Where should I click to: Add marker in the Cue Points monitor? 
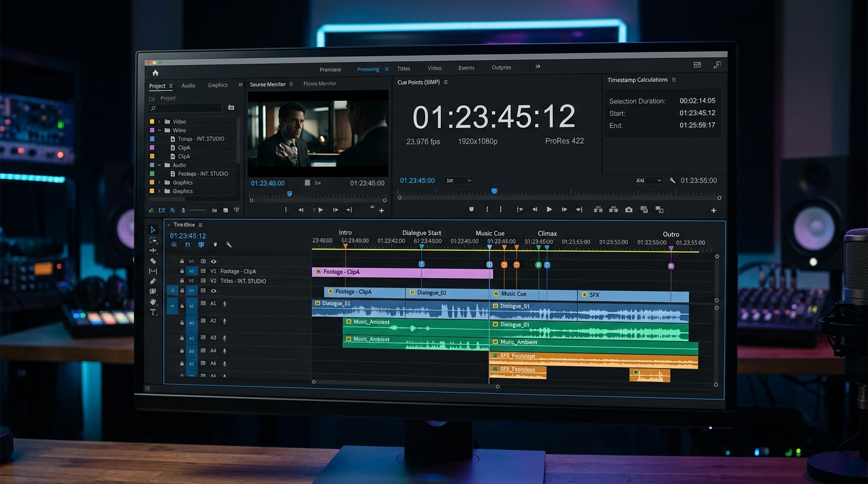[471, 209]
